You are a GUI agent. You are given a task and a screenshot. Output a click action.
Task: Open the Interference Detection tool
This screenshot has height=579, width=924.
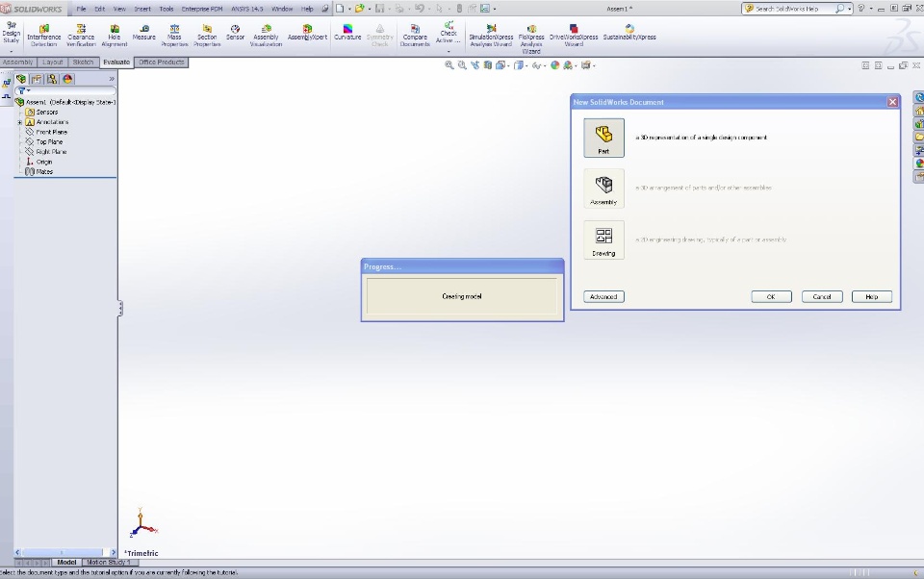pos(43,36)
